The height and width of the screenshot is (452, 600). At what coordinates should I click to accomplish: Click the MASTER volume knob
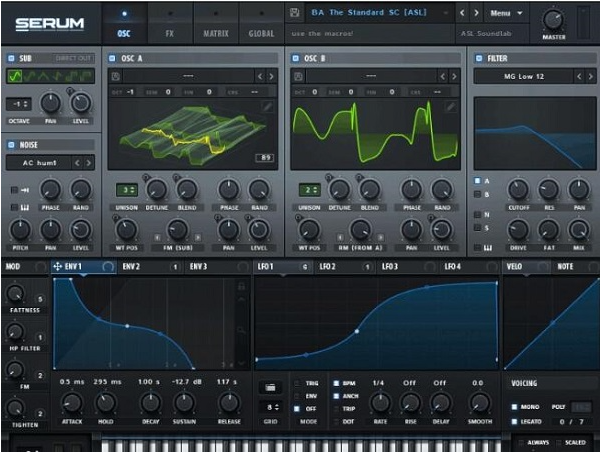tap(552, 20)
